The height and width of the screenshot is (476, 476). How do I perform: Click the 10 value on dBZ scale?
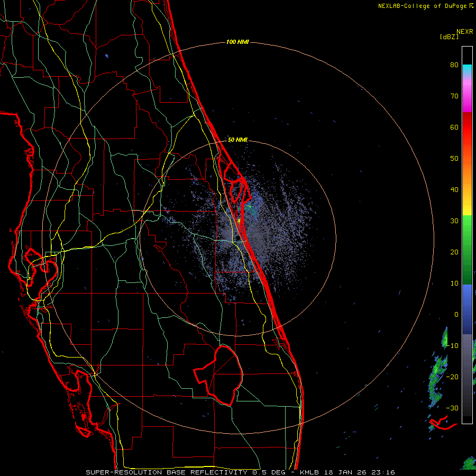pos(454,283)
